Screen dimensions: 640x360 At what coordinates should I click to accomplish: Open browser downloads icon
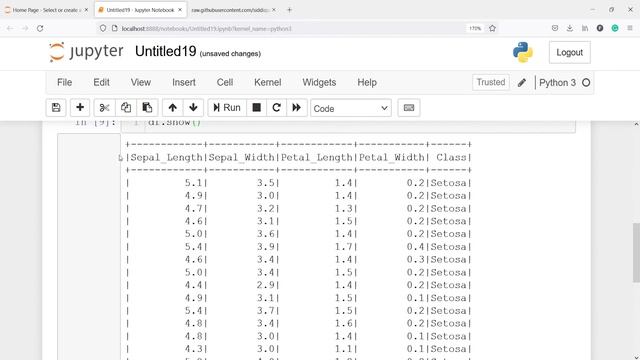[570, 28]
